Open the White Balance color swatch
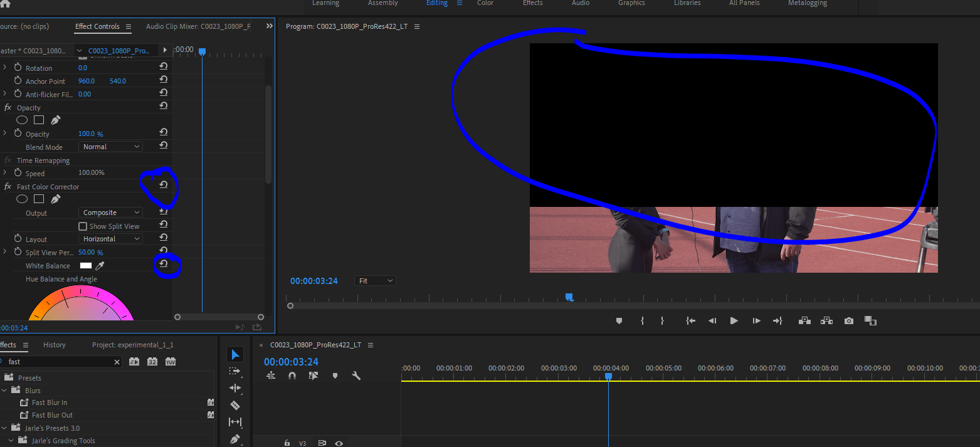Viewport: 980px width, 447px height. click(86, 265)
